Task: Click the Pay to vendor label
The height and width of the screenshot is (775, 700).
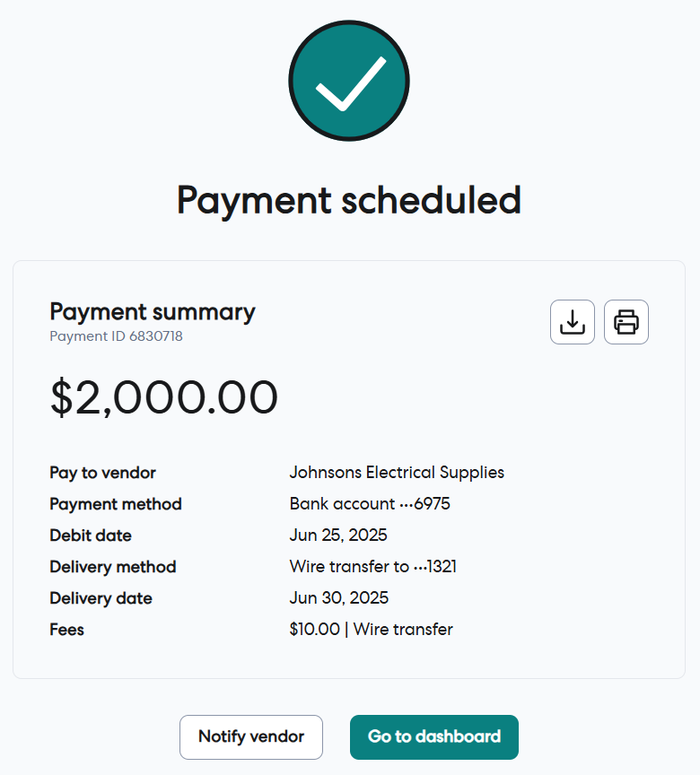Action: click(102, 473)
